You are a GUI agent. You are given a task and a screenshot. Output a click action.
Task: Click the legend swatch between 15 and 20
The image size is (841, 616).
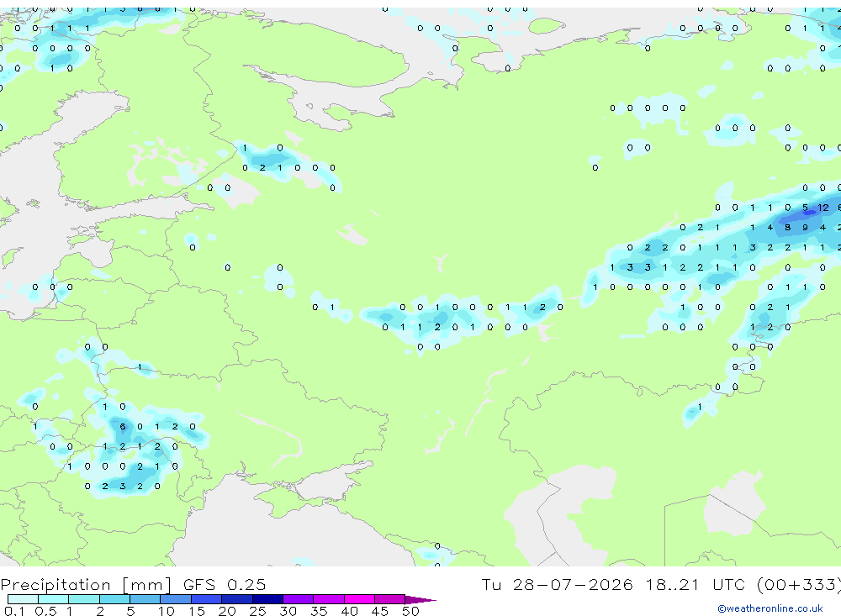tap(207, 599)
